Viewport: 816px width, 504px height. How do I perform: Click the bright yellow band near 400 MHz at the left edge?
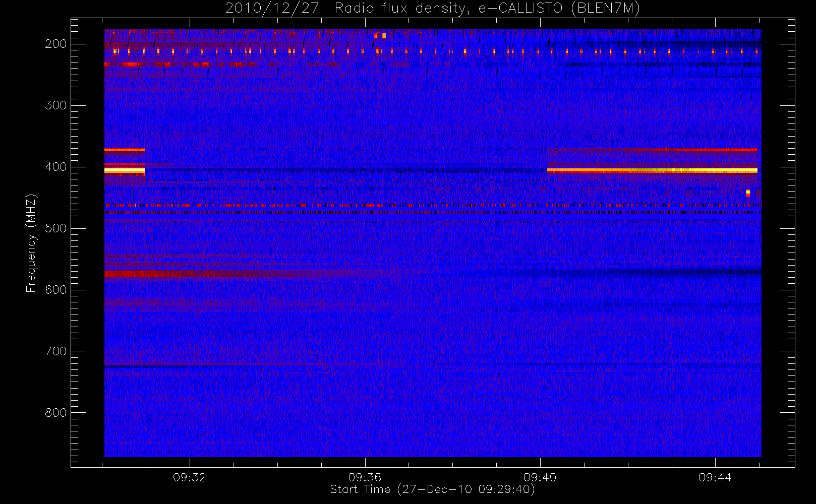125,171
